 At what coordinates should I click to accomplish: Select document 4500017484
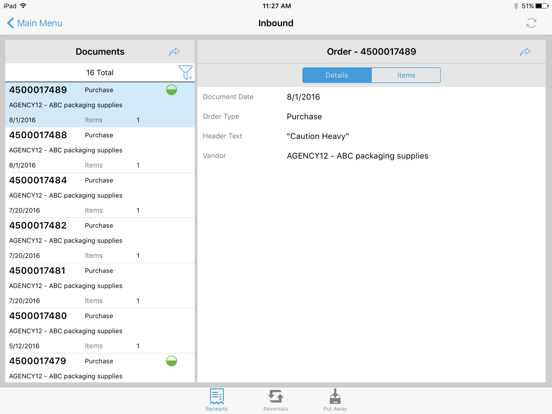pos(100,195)
